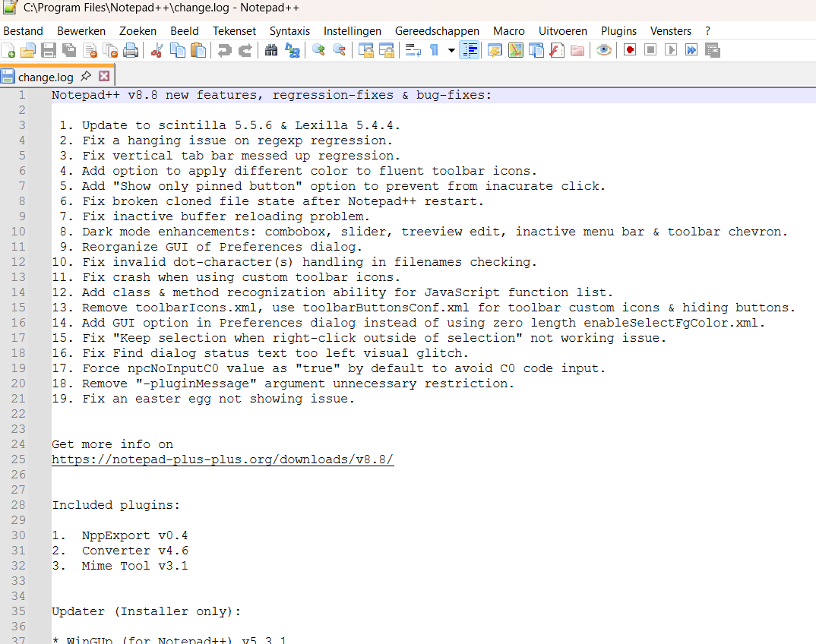Start macro recording red dot button

[630, 50]
